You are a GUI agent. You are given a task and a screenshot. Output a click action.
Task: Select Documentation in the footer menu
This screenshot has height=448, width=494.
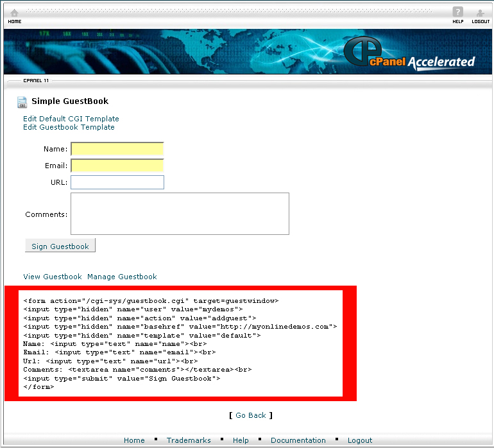coord(298,440)
